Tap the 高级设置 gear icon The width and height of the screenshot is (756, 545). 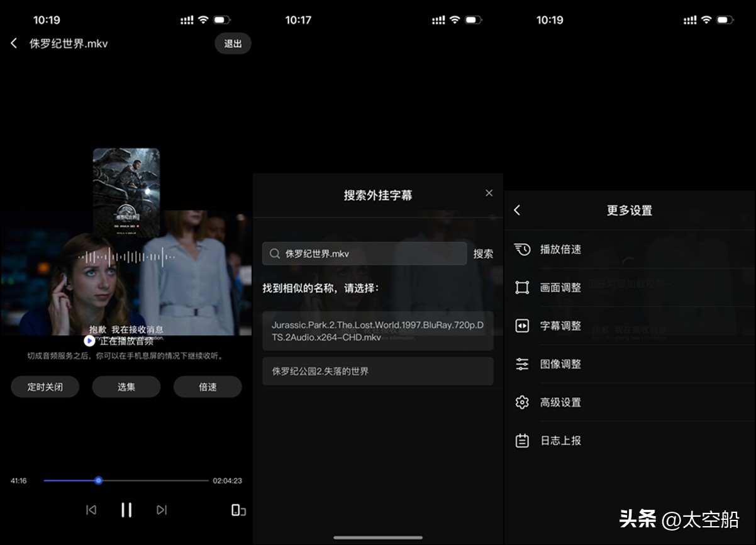coord(523,402)
